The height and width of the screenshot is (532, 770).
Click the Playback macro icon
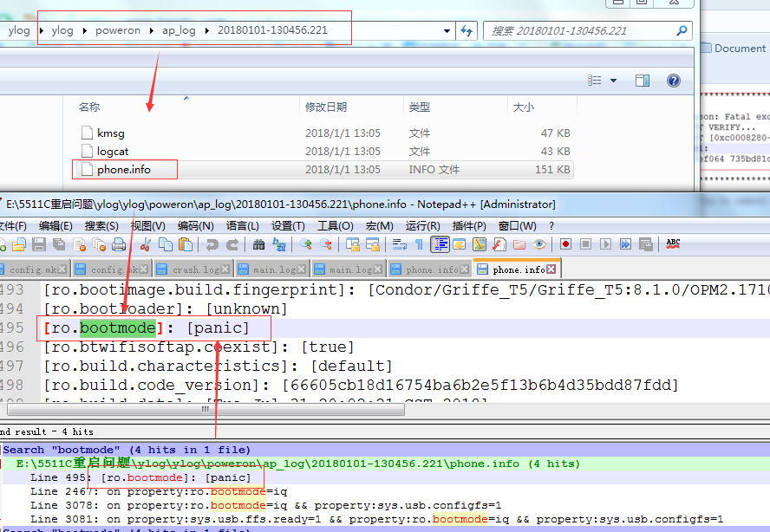[605, 244]
